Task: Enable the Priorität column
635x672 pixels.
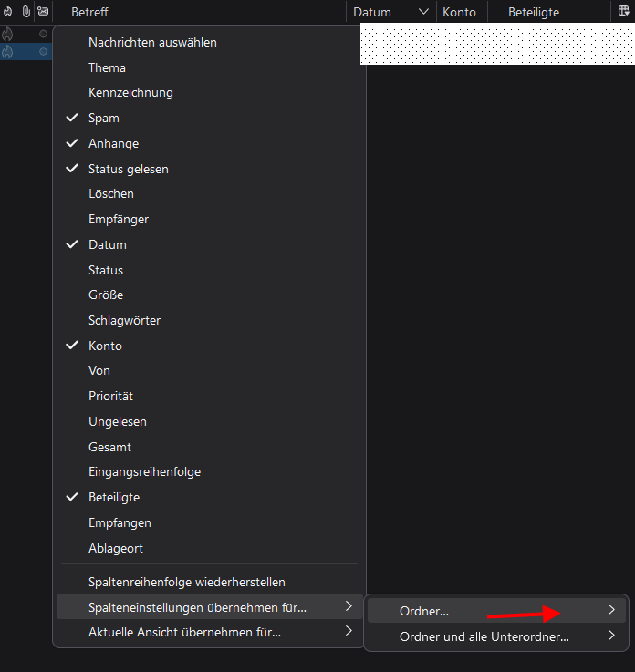Action: tap(209, 396)
